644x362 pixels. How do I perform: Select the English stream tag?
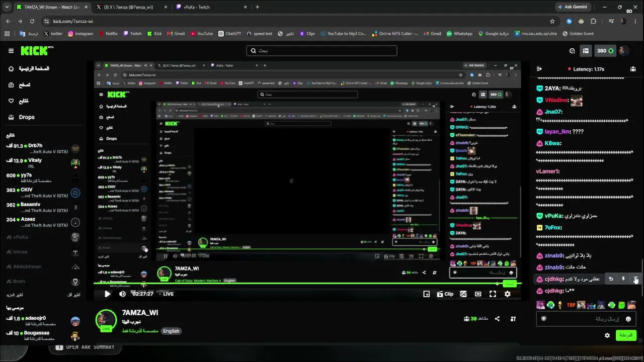(171, 331)
